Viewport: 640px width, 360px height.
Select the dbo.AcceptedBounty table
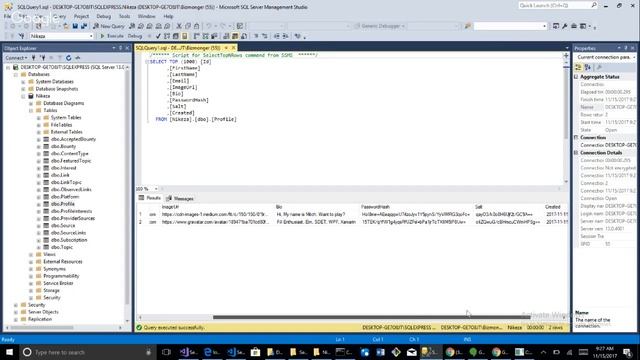(x=73, y=139)
